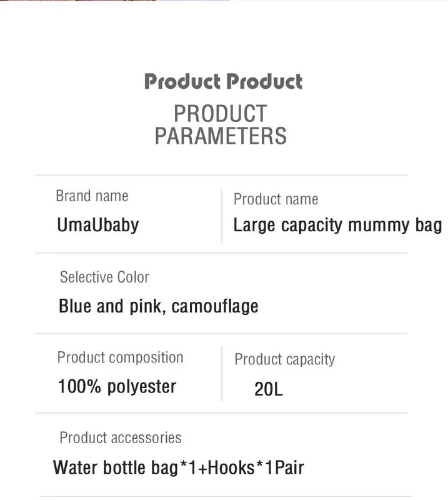The image size is (448, 500).
Task: Click the "100% polyester" value
Action: (x=117, y=387)
